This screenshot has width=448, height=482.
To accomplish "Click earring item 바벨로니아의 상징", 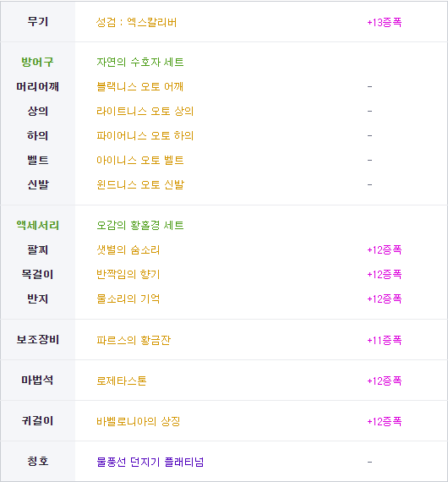I will click(139, 421).
